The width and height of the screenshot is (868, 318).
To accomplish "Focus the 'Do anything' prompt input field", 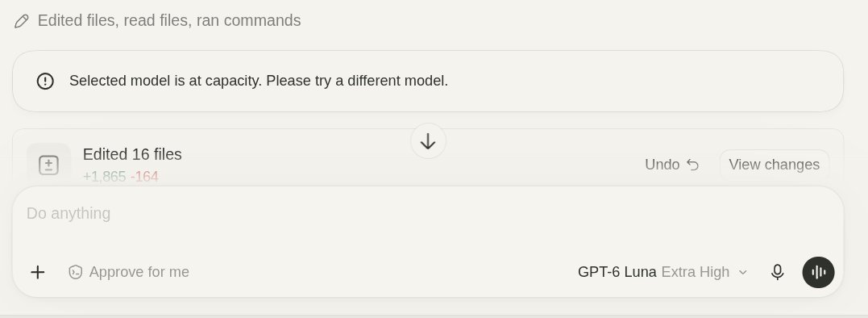I will 428,214.
